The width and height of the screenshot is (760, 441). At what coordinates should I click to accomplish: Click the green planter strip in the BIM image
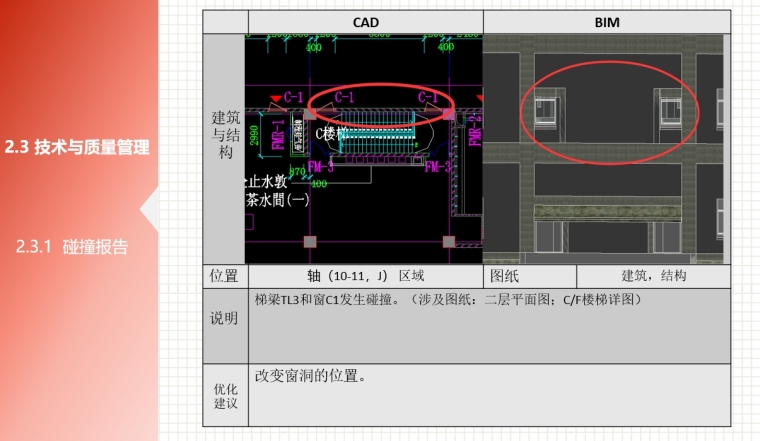click(x=601, y=211)
